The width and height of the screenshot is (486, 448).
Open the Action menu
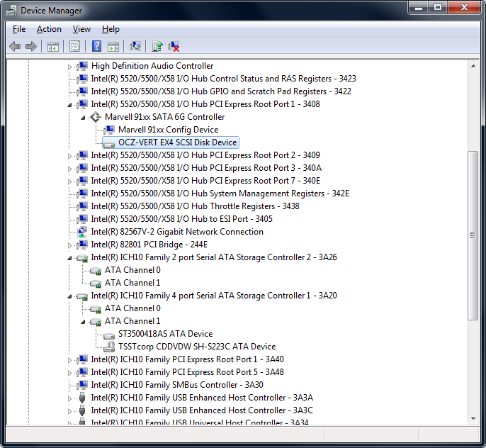(x=49, y=29)
